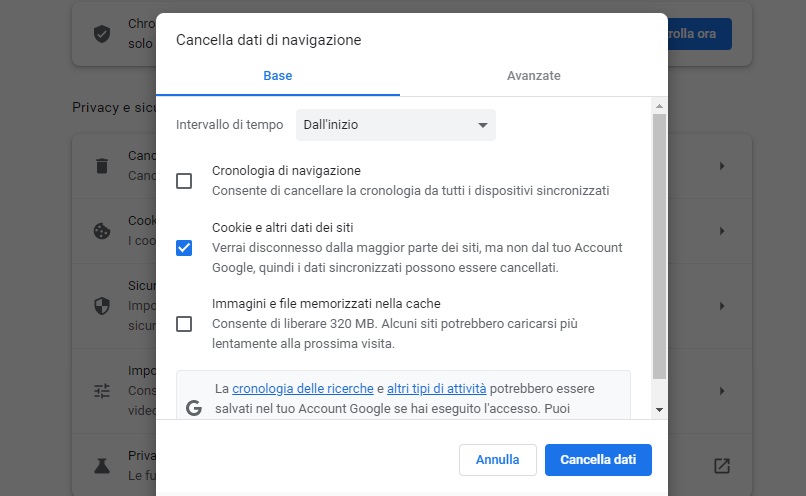The image size is (806, 496).
Task: Uncheck Cookie e altri dati dei siti
Action: pyautogui.click(x=184, y=248)
